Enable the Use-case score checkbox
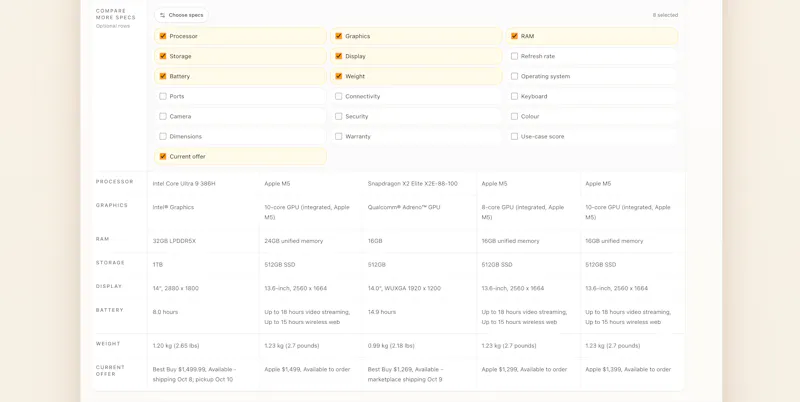800x402 pixels. tap(514, 136)
